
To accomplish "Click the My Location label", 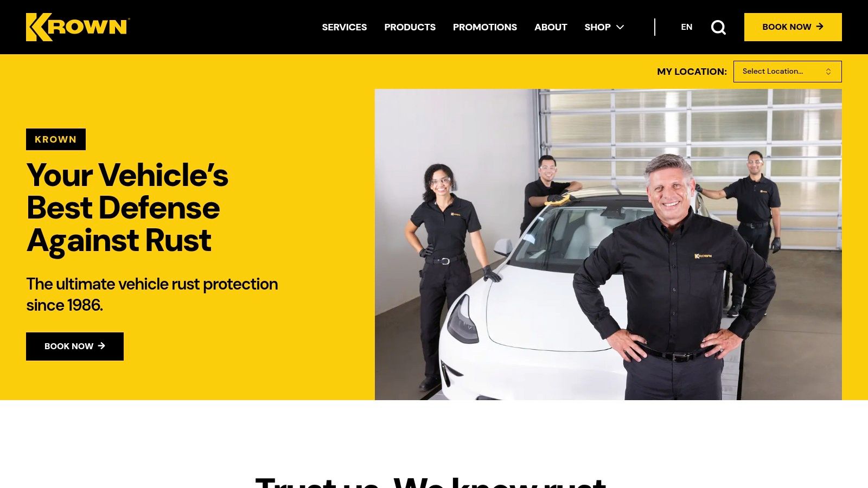I will pos(692,72).
